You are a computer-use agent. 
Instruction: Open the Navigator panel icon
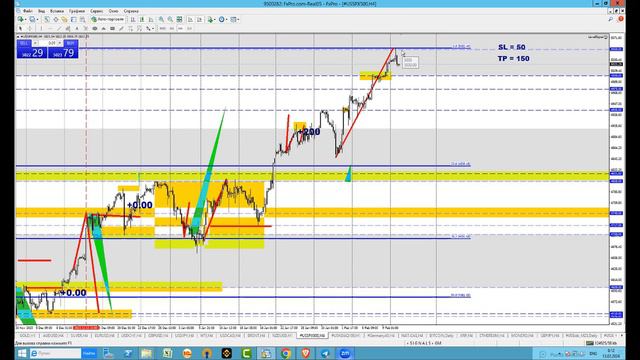tap(64, 19)
